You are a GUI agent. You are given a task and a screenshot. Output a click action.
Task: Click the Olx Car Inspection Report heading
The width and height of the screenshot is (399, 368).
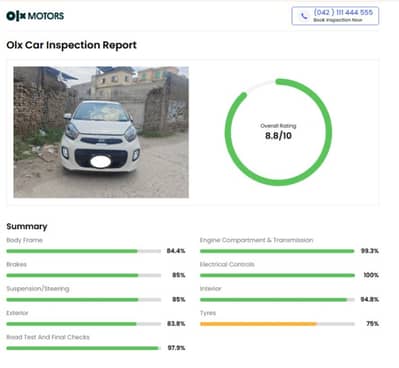[x=71, y=45]
